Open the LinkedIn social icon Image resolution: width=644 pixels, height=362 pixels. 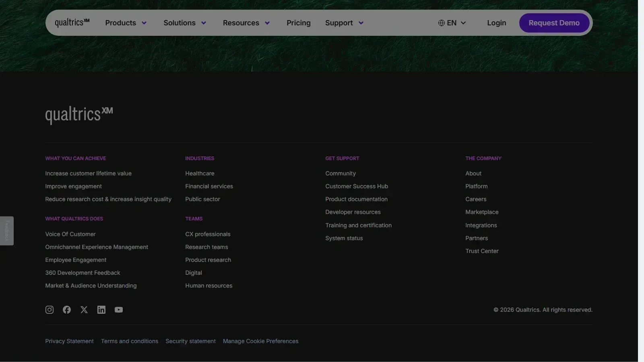(101, 310)
